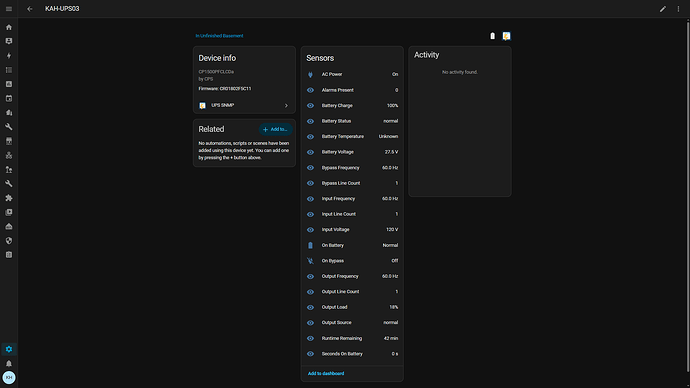Click the UPS SNMP integration logo at top right

(506, 36)
